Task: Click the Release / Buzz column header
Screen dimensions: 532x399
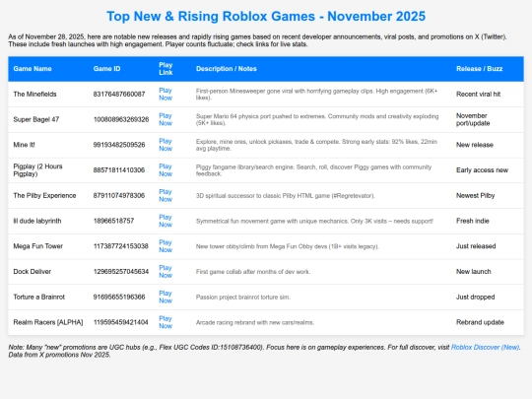Action: tap(479, 69)
